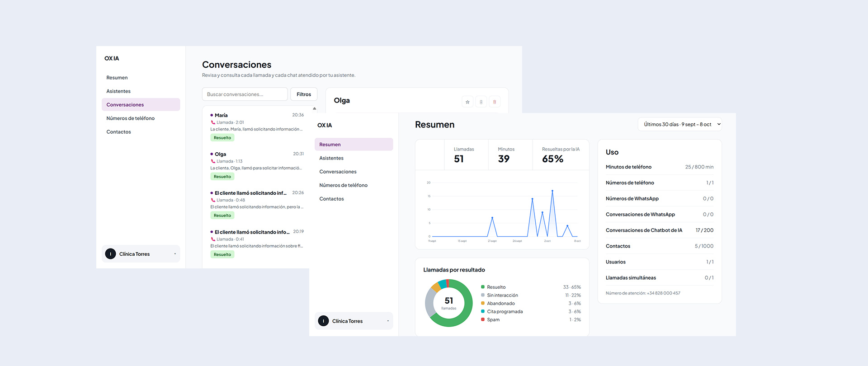Click the phone icon in Olga's list entry
868x366 pixels.
point(213,161)
